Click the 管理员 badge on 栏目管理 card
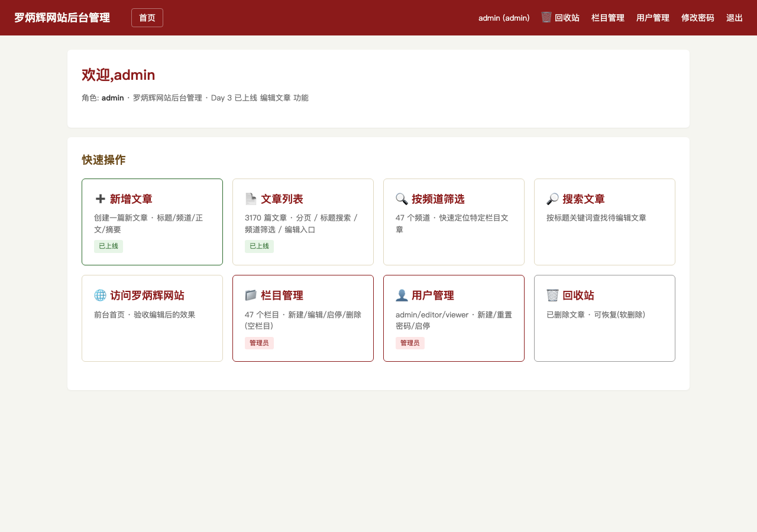 tap(259, 343)
